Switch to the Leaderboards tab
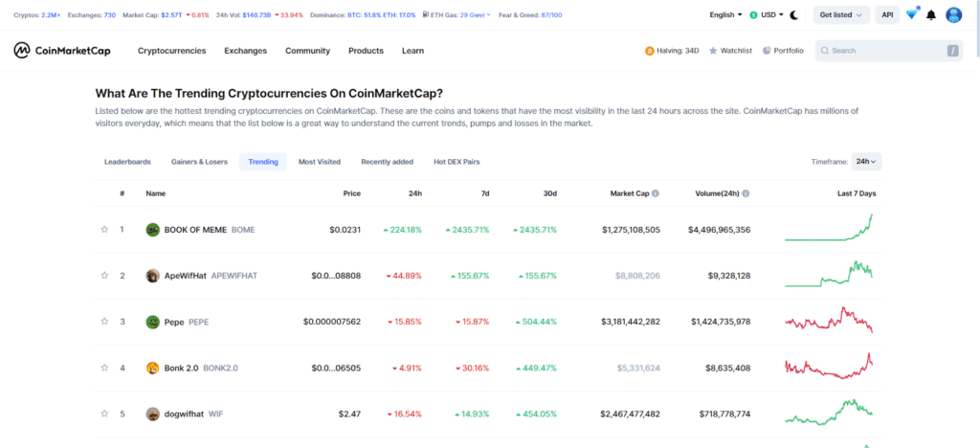This screenshot has width=980, height=448. [127, 162]
